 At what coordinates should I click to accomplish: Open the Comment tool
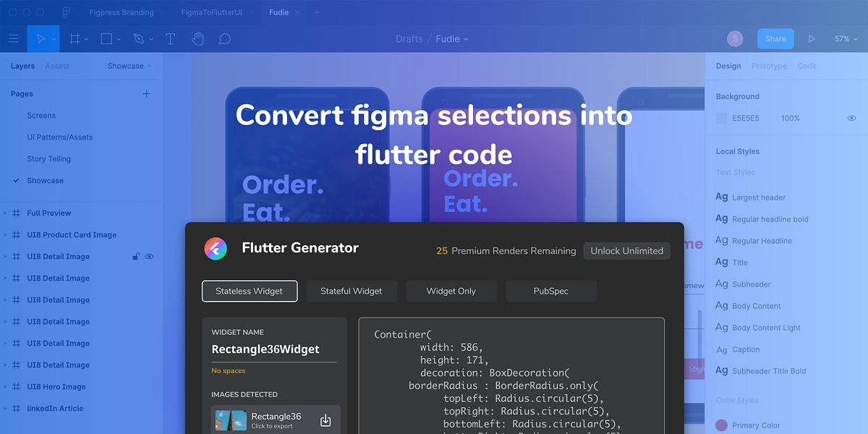pos(224,38)
